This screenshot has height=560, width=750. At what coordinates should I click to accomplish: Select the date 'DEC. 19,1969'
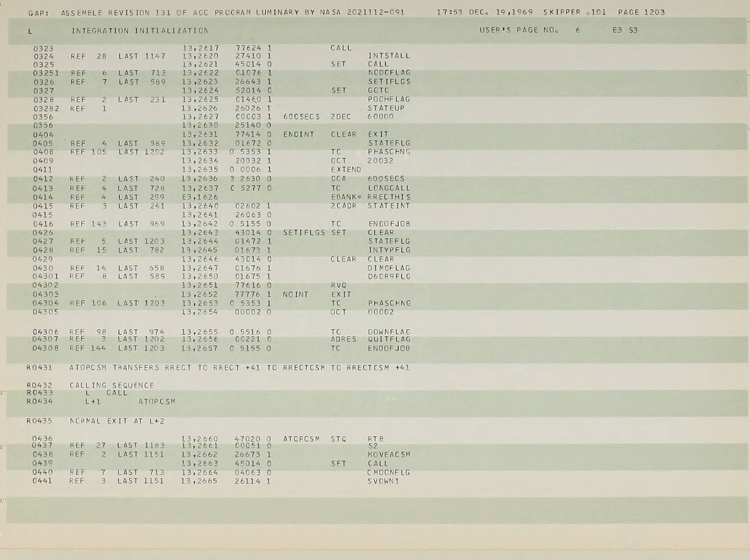pyautogui.click(x=502, y=12)
